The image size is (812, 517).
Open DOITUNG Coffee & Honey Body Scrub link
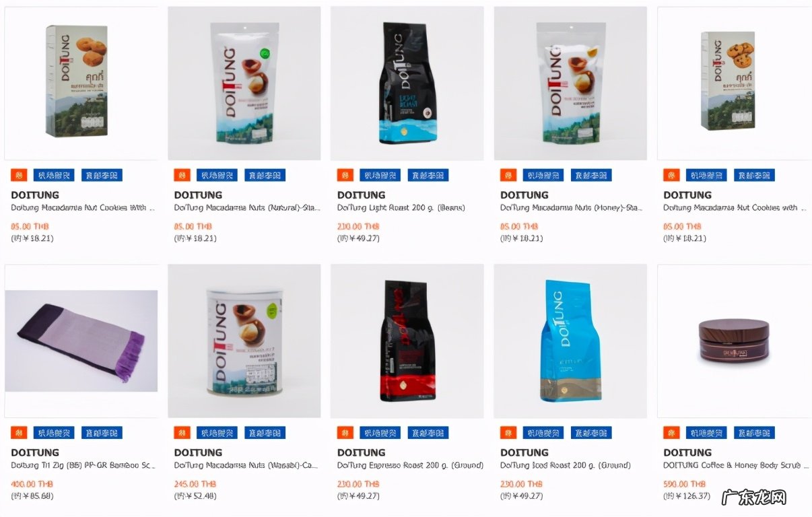[735, 465]
